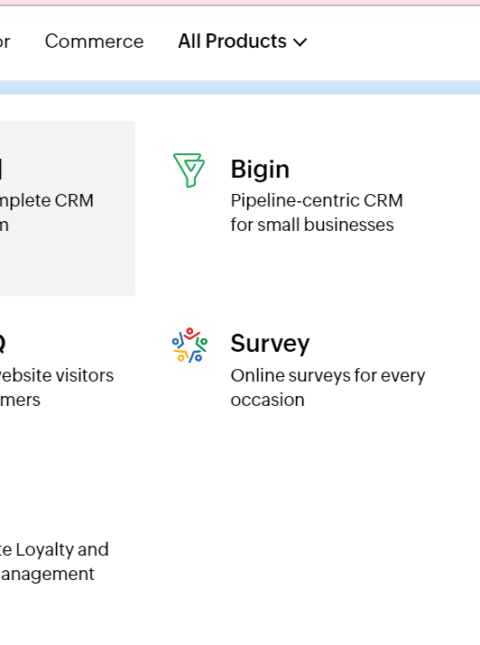
Task: Click the "Pipeline-centric CRM" description line
Action: 317,201
